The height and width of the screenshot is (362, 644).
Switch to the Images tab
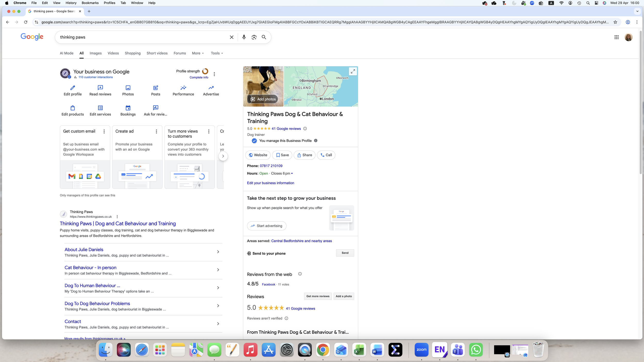pyautogui.click(x=96, y=53)
